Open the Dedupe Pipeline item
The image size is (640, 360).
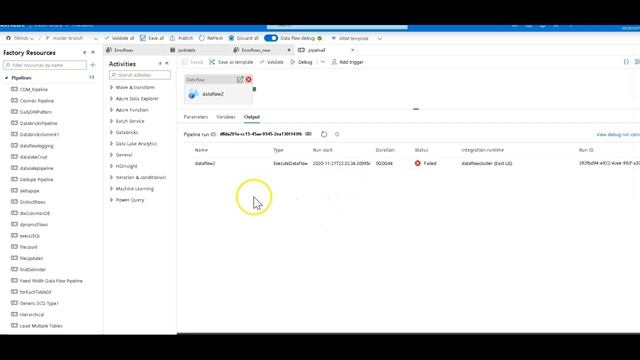(36, 180)
